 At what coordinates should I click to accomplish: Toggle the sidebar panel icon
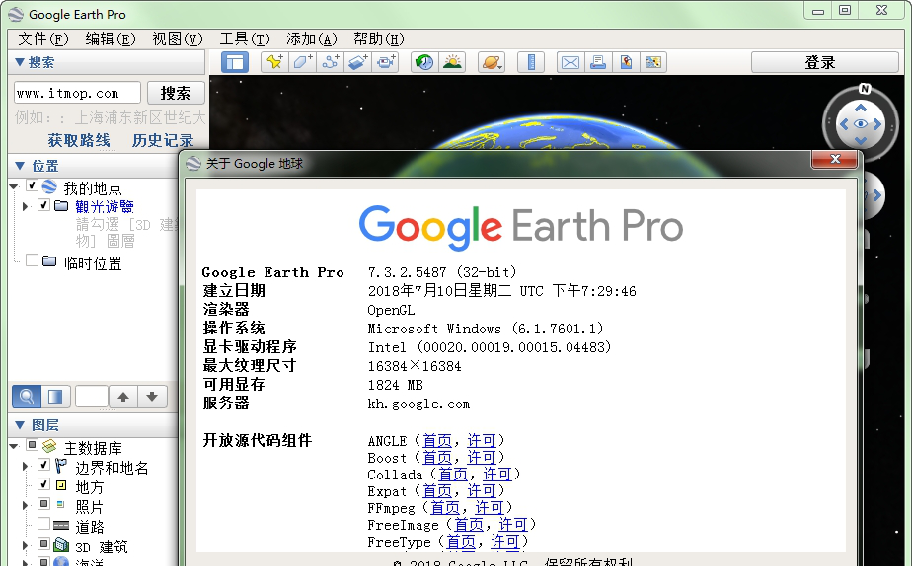(x=235, y=62)
